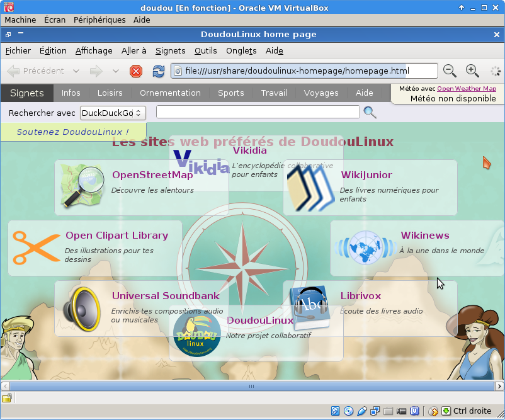Image resolution: width=505 pixels, height=420 pixels.
Task: Open the Vikidia link
Action: tap(250, 150)
